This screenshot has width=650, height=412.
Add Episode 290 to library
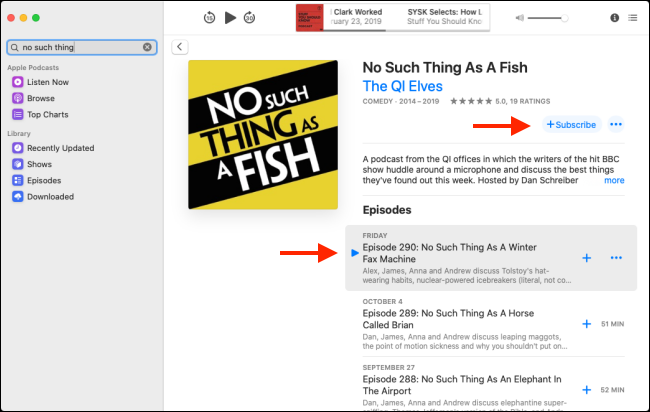[587, 258]
